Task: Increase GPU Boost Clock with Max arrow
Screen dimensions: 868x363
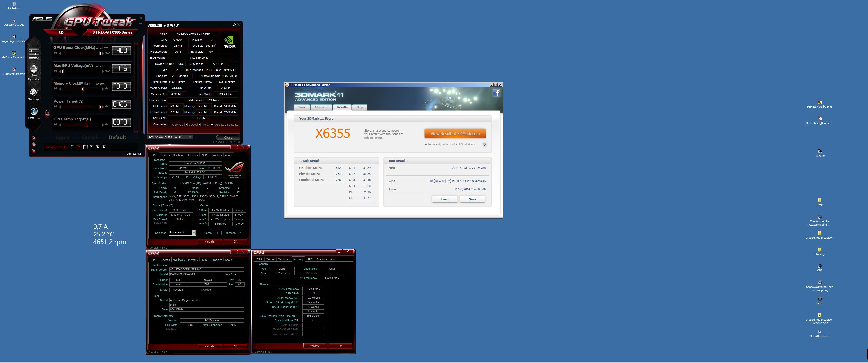Action: 103,53
